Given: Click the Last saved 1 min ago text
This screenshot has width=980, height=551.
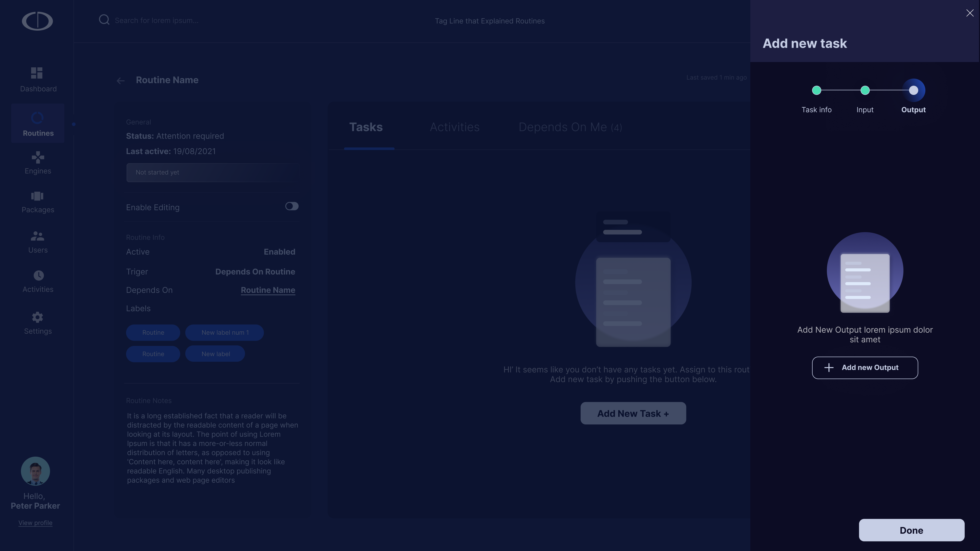Looking at the screenshot, I should (716, 78).
